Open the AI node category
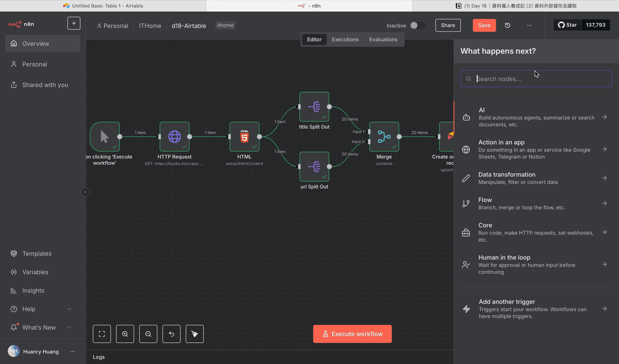Viewport: 619px width, 364px height. click(536, 117)
